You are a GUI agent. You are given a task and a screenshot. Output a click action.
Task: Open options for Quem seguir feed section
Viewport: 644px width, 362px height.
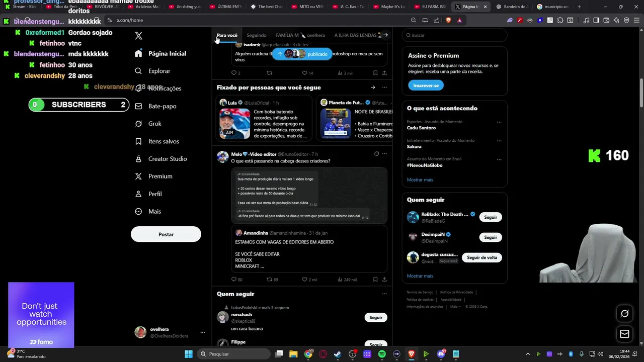pos(384,294)
